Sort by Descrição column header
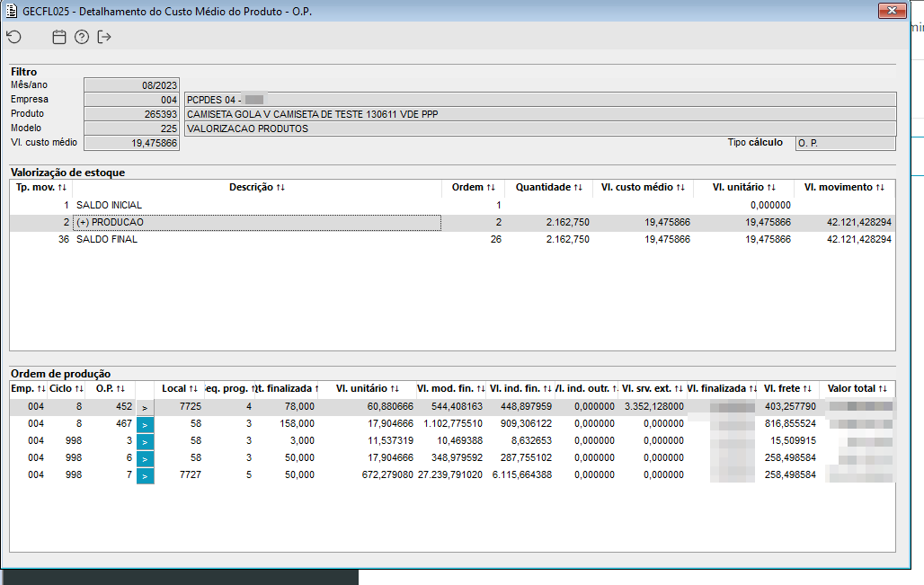 pyautogui.click(x=257, y=187)
